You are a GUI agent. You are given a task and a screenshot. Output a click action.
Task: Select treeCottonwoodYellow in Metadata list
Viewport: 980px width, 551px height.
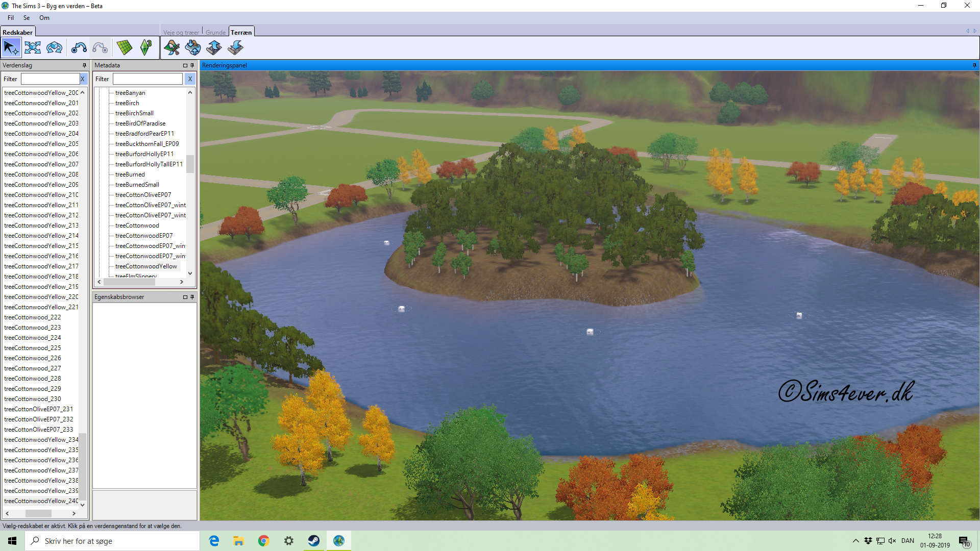(x=146, y=266)
